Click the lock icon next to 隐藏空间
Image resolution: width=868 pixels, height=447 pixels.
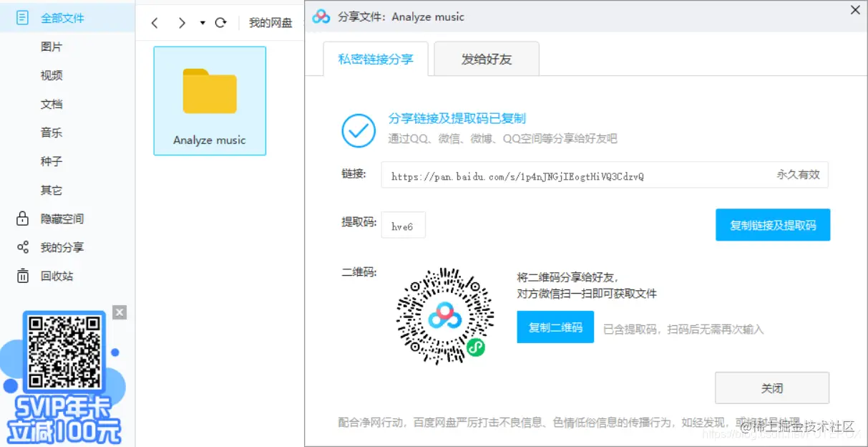click(x=23, y=218)
